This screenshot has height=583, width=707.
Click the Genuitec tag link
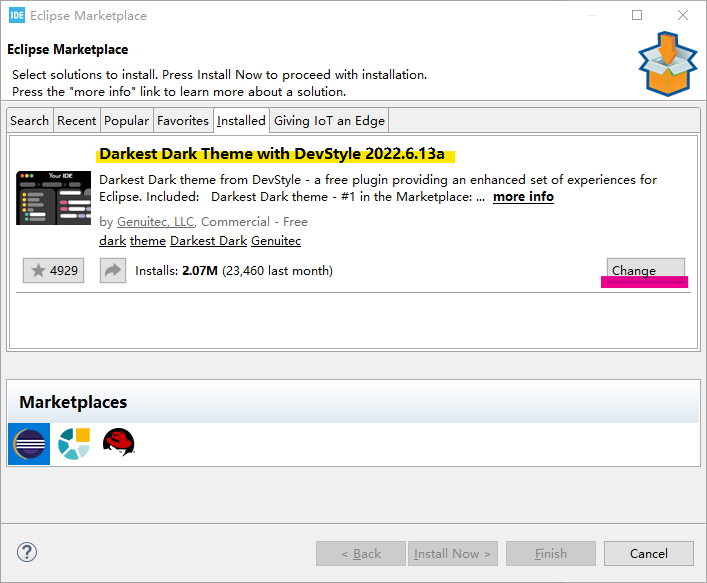pos(276,241)
